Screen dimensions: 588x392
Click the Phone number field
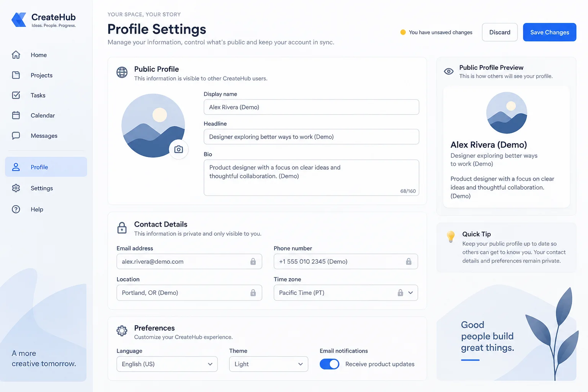coord(346,261)
